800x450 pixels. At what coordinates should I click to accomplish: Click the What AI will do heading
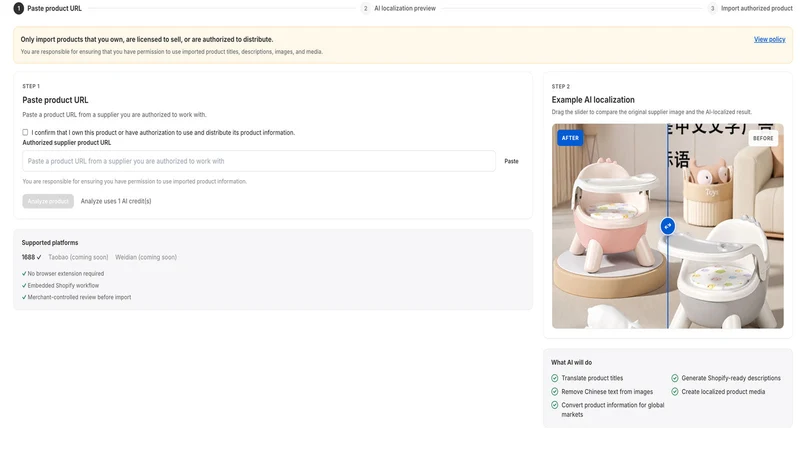coord(571,362)
